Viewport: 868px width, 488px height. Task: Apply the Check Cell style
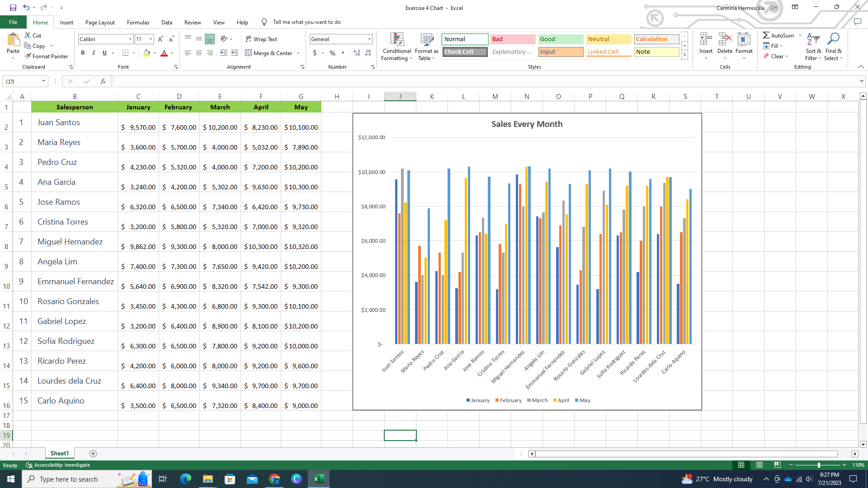point(465,52)
